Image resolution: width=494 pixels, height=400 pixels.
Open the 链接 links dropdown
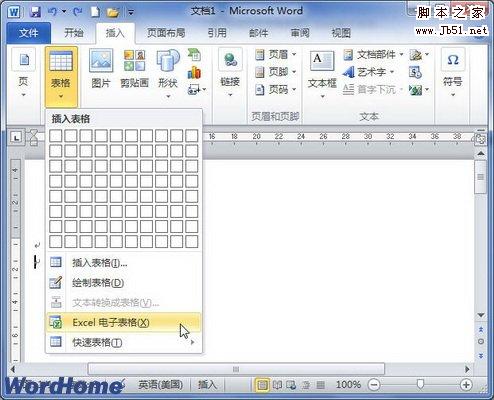[x=230, y=73]
